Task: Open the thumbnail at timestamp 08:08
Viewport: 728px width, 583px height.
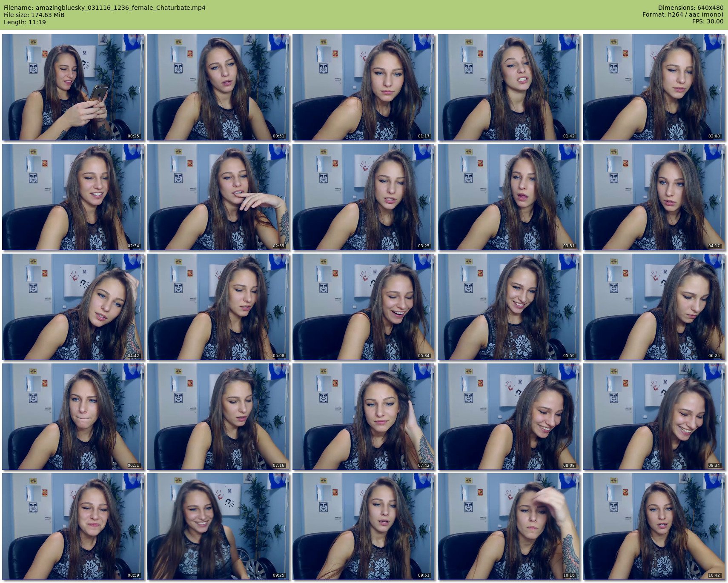Action: coord(509,417)
